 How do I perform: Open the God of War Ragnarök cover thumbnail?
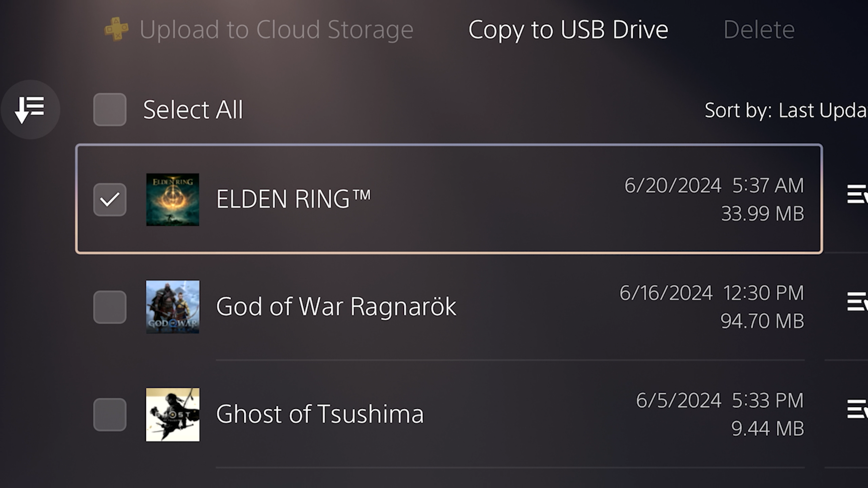coord(172,307)
